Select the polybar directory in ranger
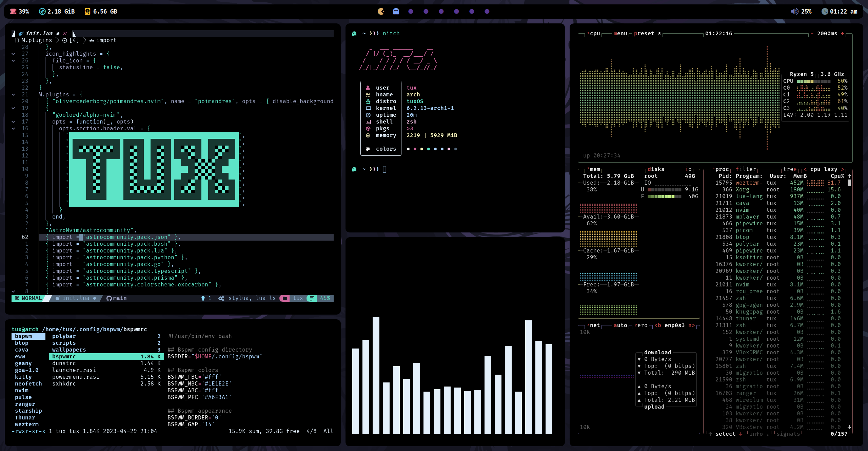 tap(64, 336)
